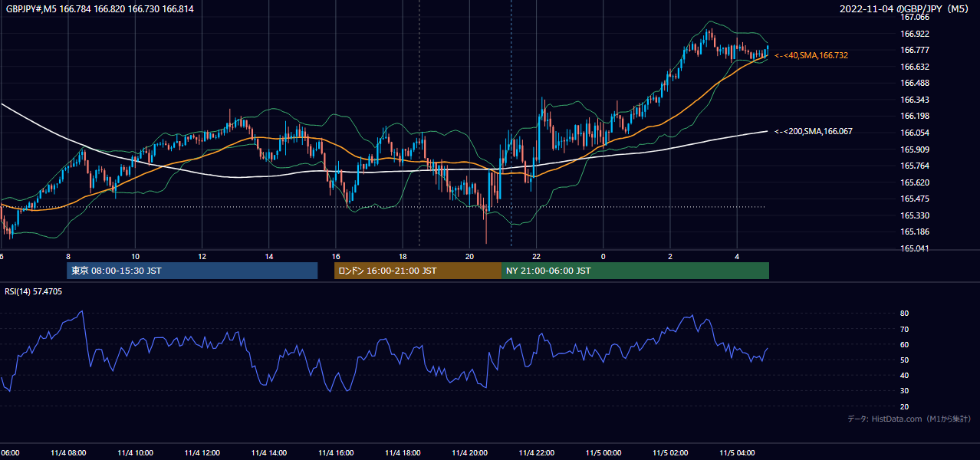Click the bottom time label 11/4 16:00
980x460 pixels.
coord(336,452)
